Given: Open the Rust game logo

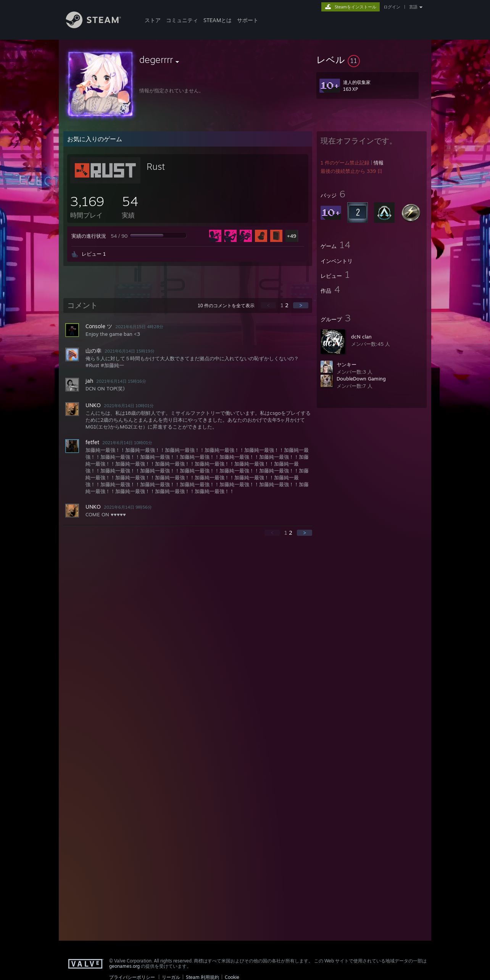Looking at the screenshot, I should [105, 170].
